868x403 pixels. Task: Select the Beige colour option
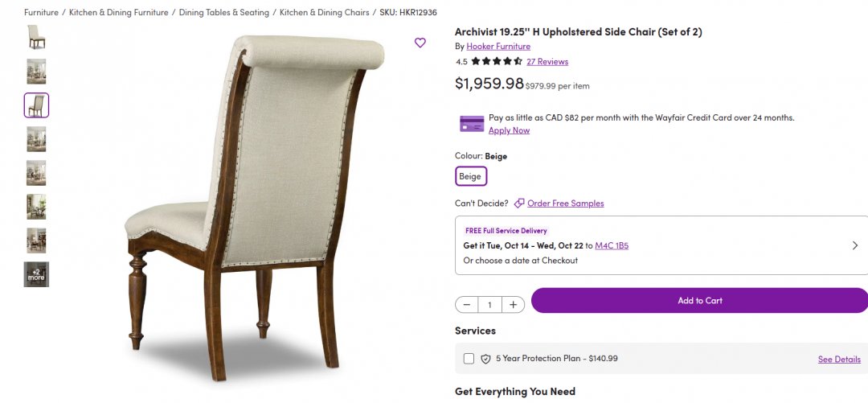(x=470, y=176)
